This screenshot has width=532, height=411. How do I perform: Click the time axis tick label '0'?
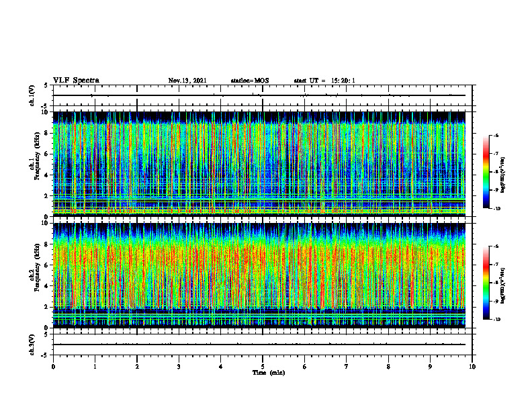coord(53,367)
